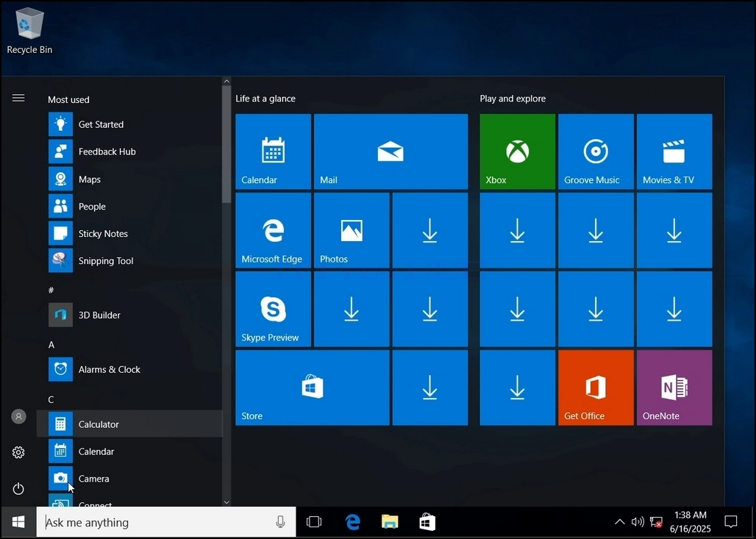Image resolution: width=756 pixels, height=539 pixels.
Task: Open Alarms & Clock
Action: [129, 369]
